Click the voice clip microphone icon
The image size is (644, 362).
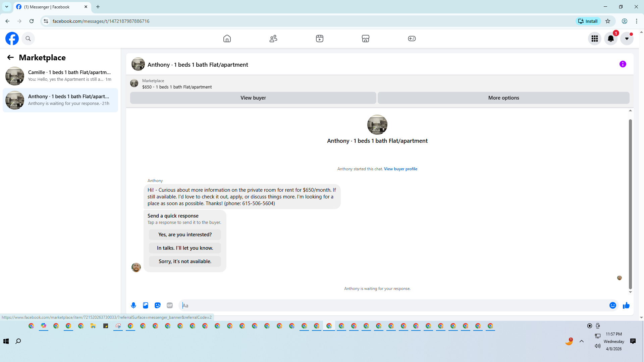133,305
